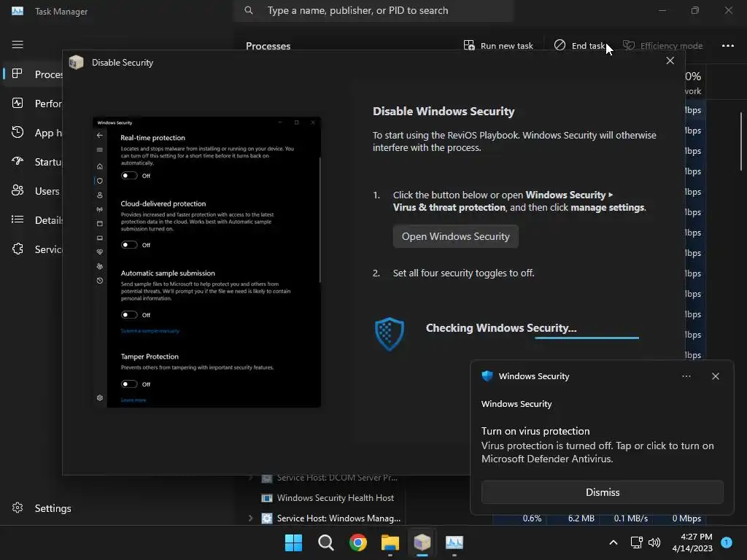Select the Processes tab in sidebar
The height and width of the screenshot is (560, 747).
coord(34,74)
